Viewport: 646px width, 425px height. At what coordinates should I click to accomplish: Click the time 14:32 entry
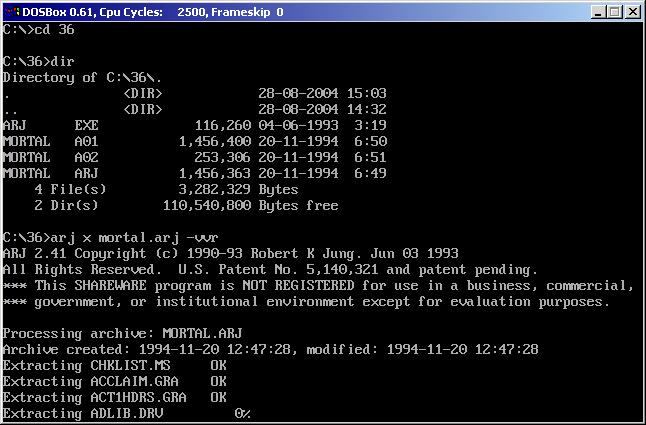(367, 110)
